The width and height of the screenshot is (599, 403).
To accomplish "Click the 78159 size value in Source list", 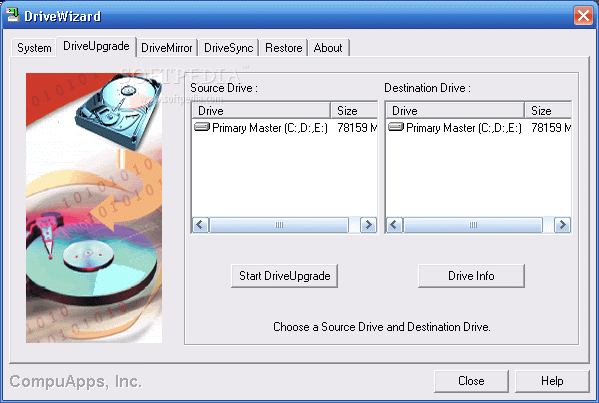I will click(357, 128).
